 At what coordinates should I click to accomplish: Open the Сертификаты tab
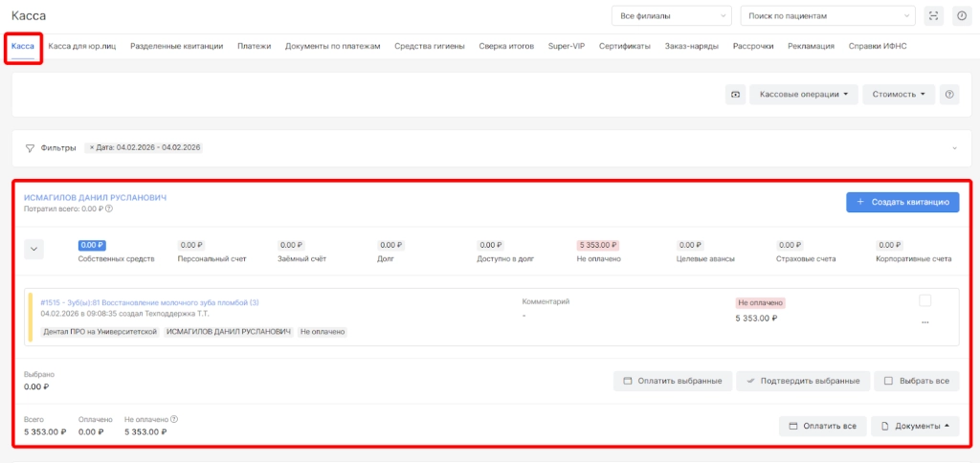tap(624, 46)
